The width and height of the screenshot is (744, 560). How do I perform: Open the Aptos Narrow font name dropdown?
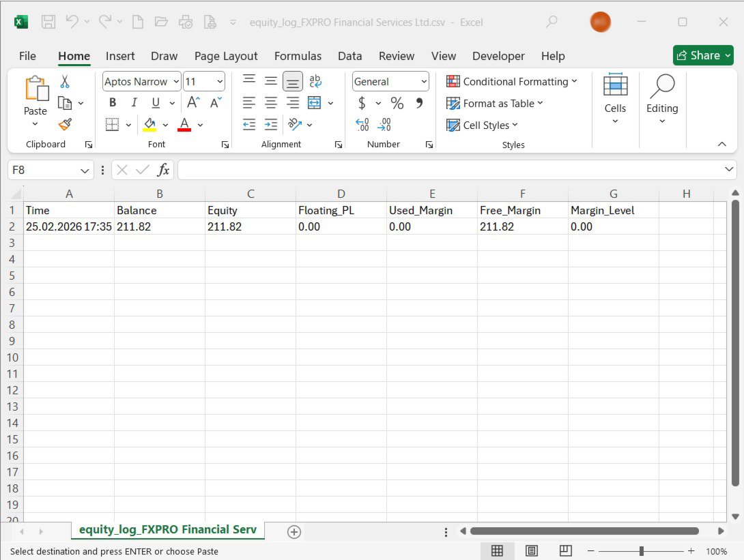click(x=176, y=82)
